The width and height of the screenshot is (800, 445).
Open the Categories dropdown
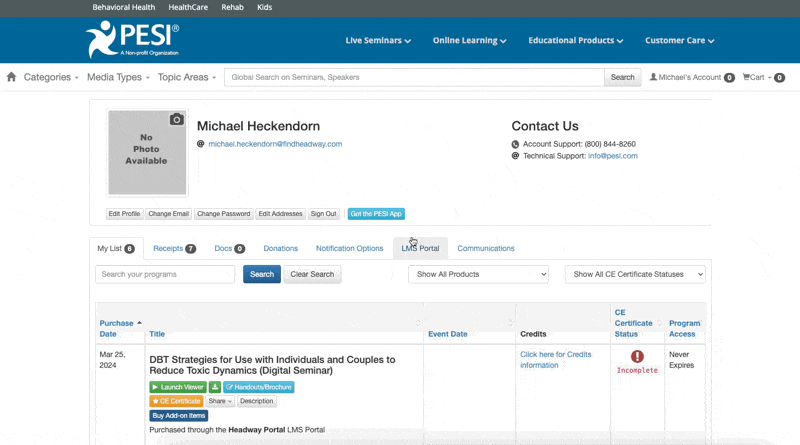51,77
